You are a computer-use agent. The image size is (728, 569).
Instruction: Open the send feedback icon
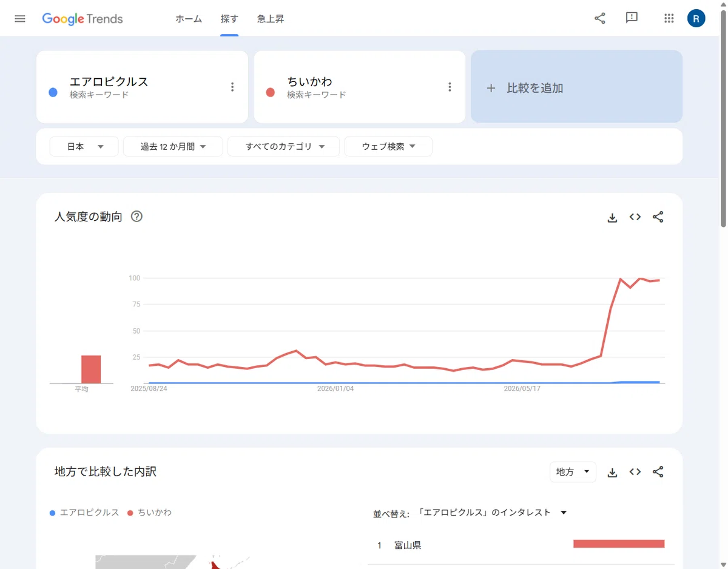tap(632, 18)
